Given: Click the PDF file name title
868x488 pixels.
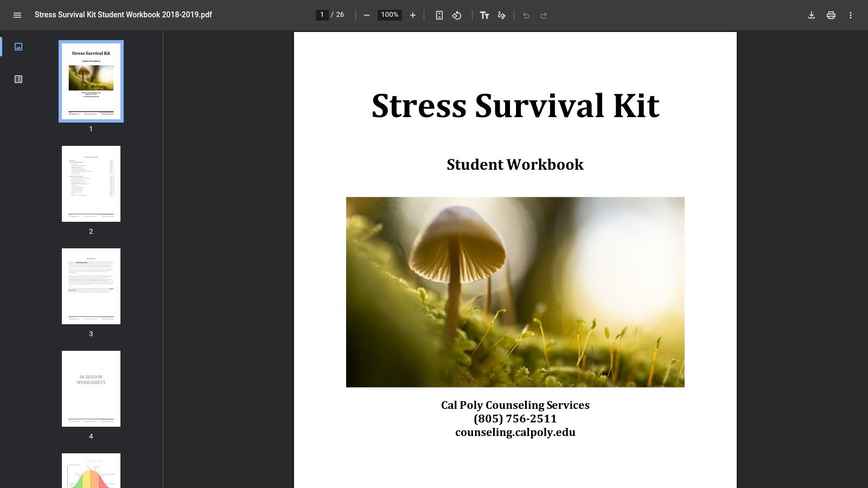Looking at the screenshot, I should coord(123,15).
